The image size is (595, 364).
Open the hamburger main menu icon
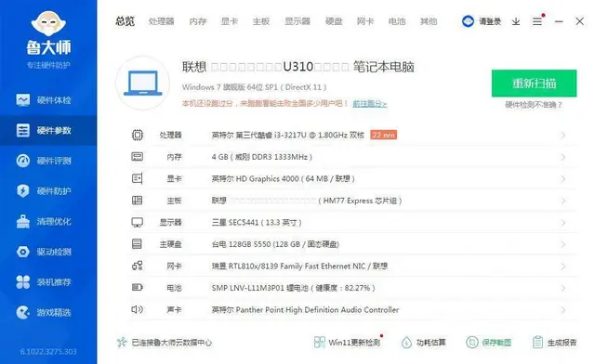537,21
